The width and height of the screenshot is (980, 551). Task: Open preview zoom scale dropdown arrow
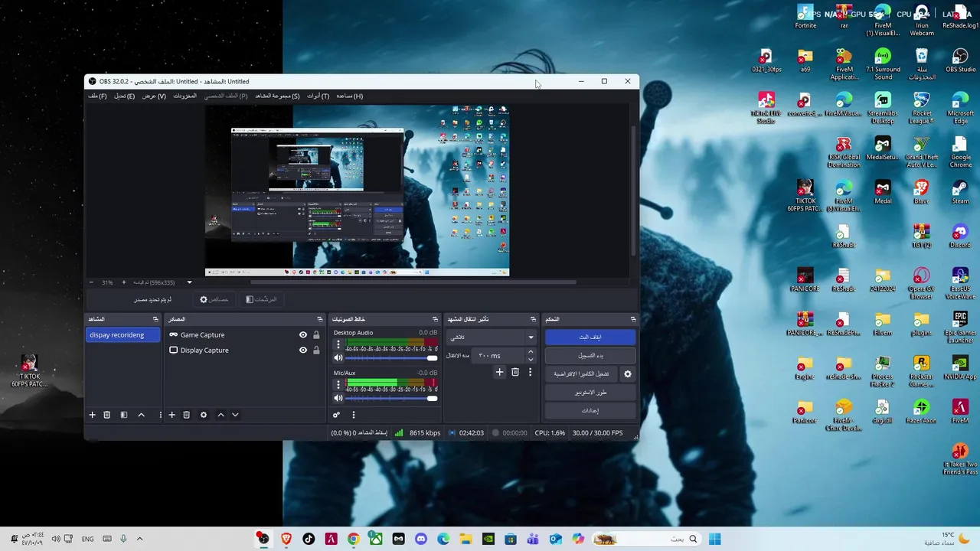[x=190, y=282]
